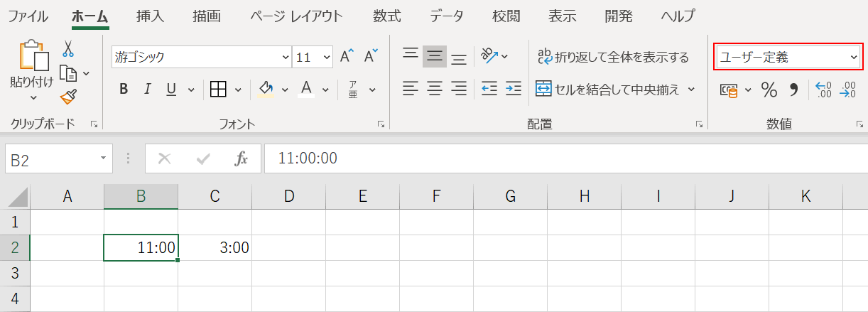Toggle wrap text (折り返して全体を表示する)
The height and width of the screenshot is (312, 868).
pyautogui.click(x=613, y=56)
